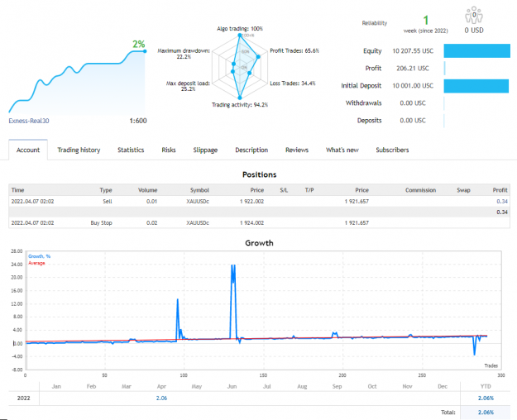Click XAUUSDc symbol in the Buy Stop row
The height and width of the screenshot is (420, 517).
coord(198,223)
